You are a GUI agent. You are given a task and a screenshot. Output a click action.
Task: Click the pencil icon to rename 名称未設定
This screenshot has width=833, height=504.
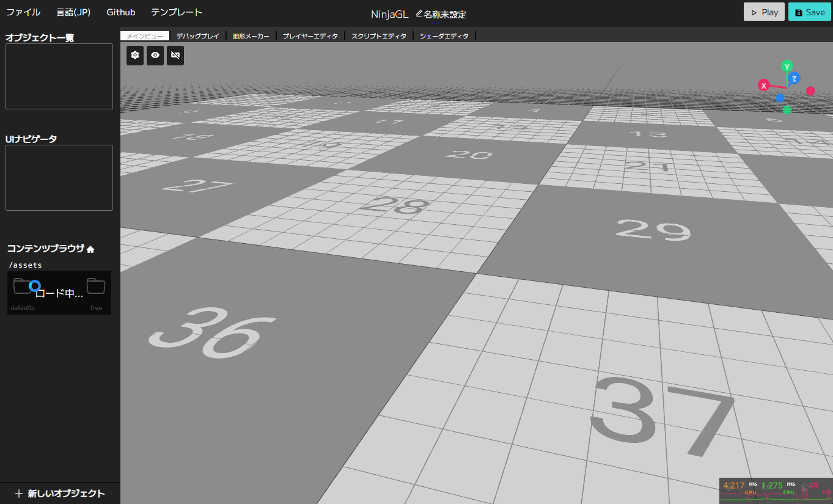click(x=419, y=13)
